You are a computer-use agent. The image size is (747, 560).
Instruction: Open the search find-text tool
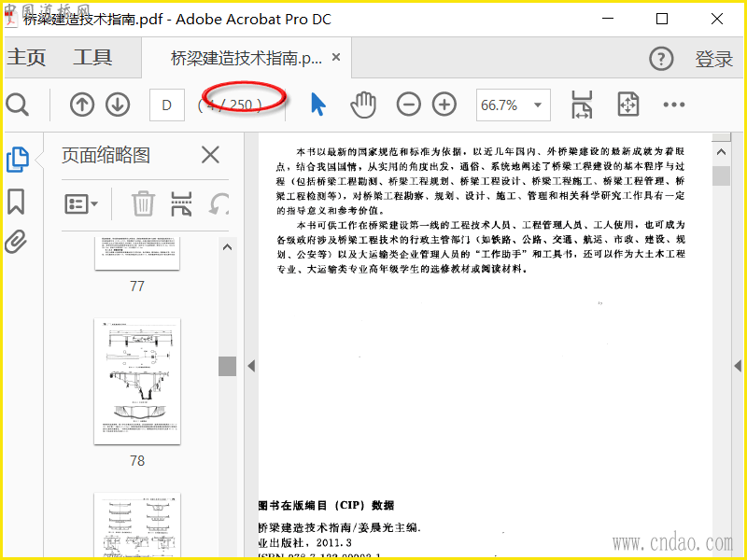coord(17,105)
